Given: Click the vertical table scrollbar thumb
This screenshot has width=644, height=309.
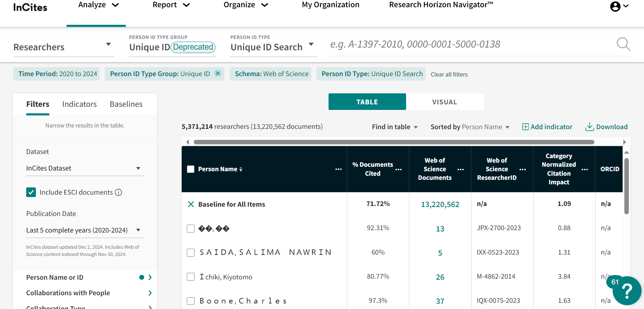Looking at the screenshot, I should [626, 186].
